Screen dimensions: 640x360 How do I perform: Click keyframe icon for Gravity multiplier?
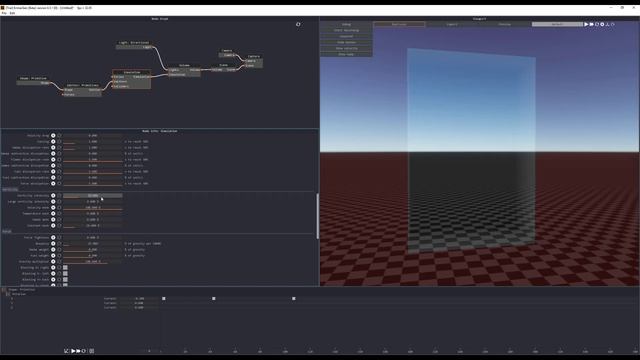pos(53,262)
